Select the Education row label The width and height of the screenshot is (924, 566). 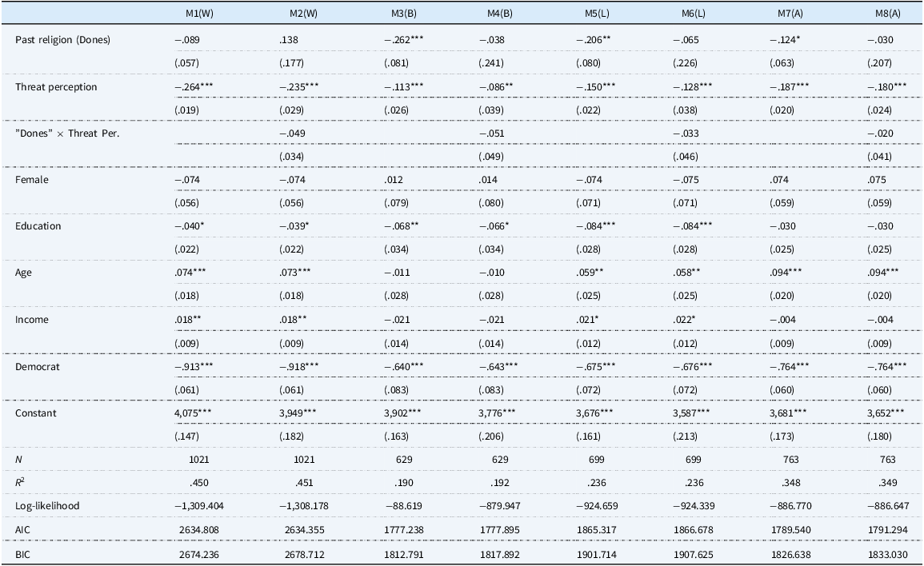(x=38, y=226)
